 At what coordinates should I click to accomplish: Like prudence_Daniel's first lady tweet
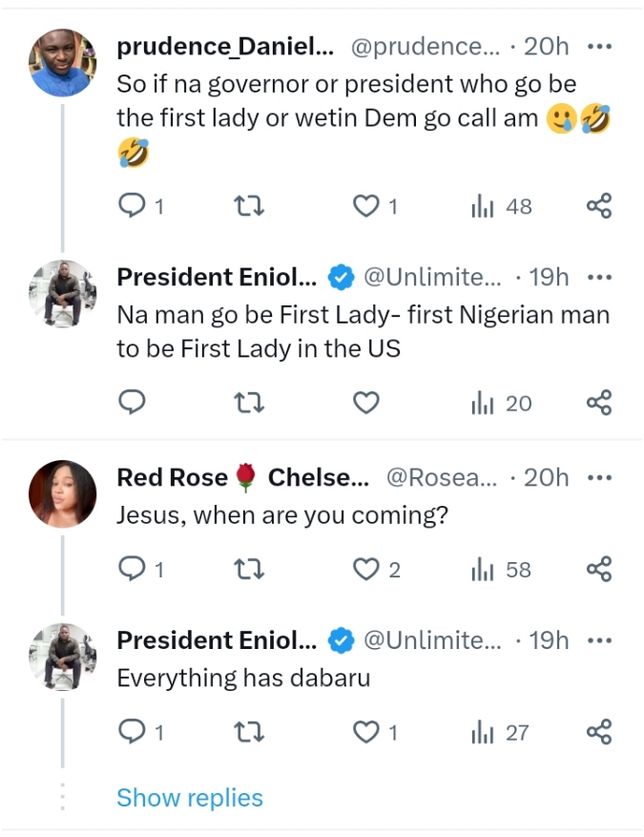(366, 205)
